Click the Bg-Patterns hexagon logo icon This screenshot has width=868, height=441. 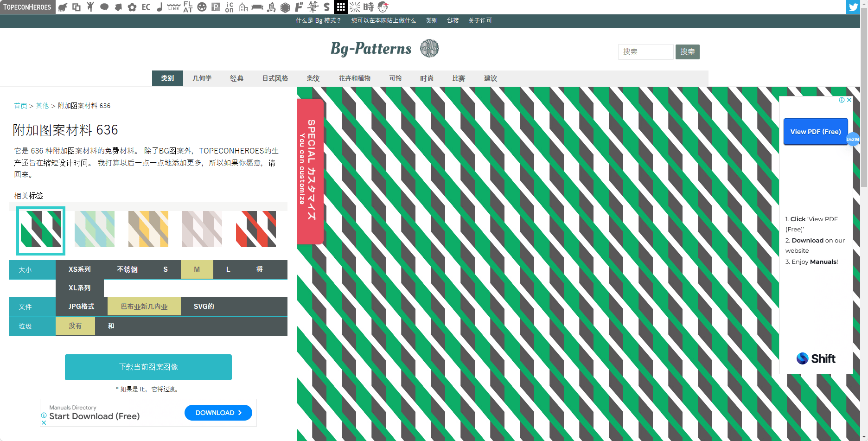429,48
